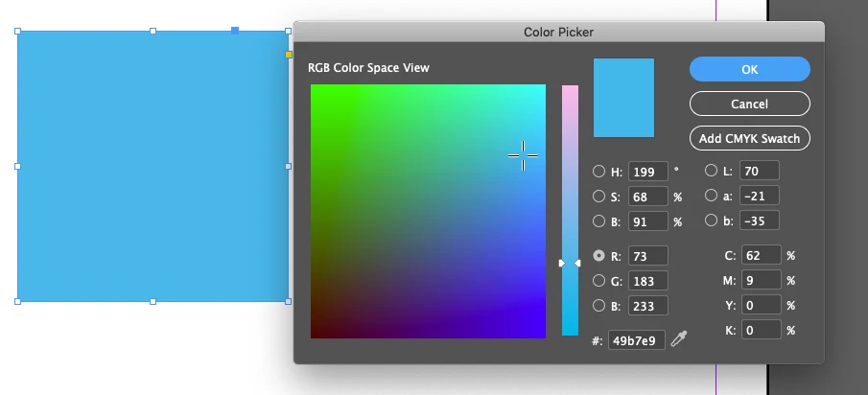Click the RGB color space gradient field
The height and width of the screenshot is (395, 868).
(428, 211)
